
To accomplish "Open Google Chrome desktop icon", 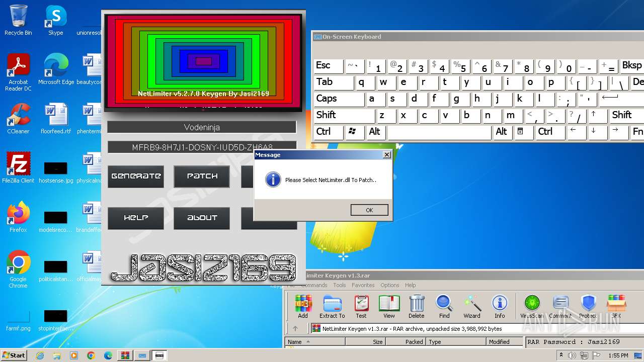I will point(18,269).
